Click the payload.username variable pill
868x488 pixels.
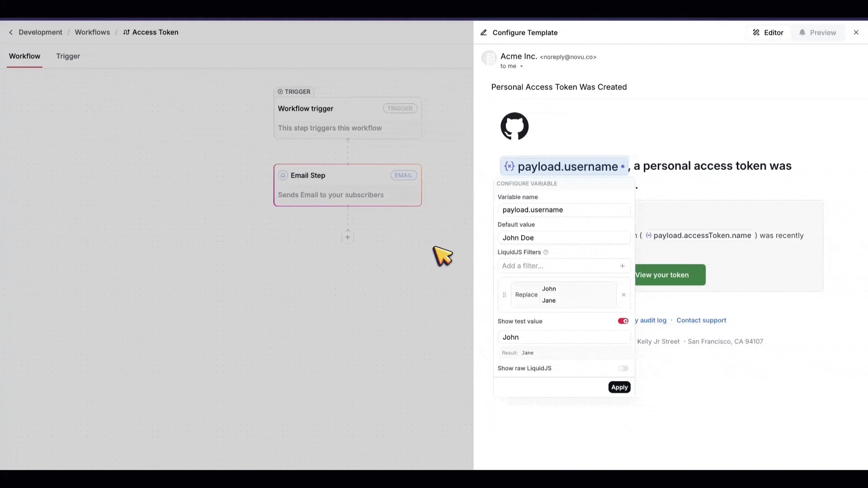point(564,167)
